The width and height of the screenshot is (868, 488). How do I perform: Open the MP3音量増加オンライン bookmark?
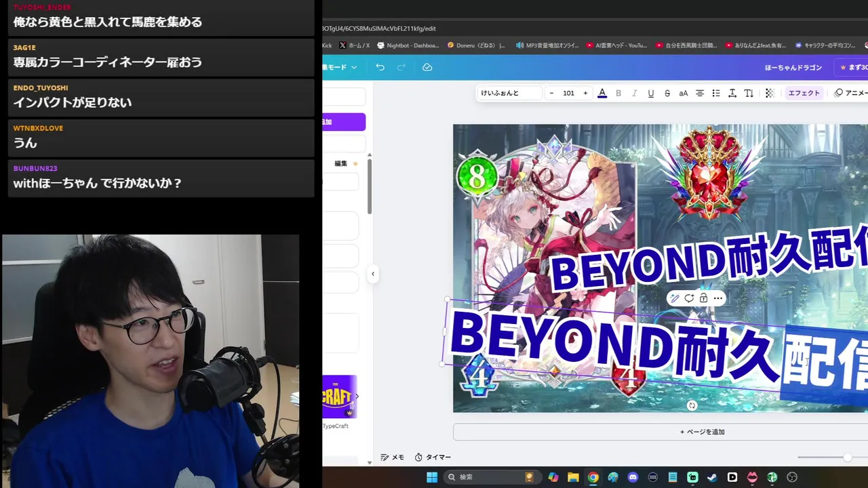(x=547, y=45)
